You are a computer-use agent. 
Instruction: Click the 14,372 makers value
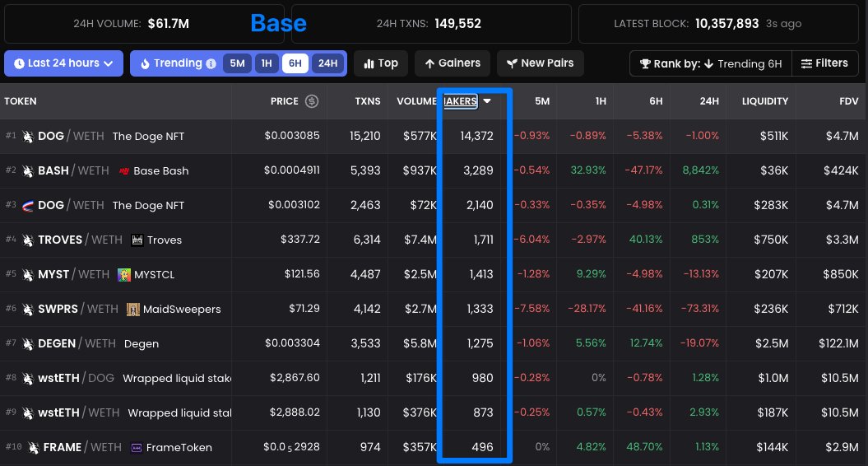476,136
